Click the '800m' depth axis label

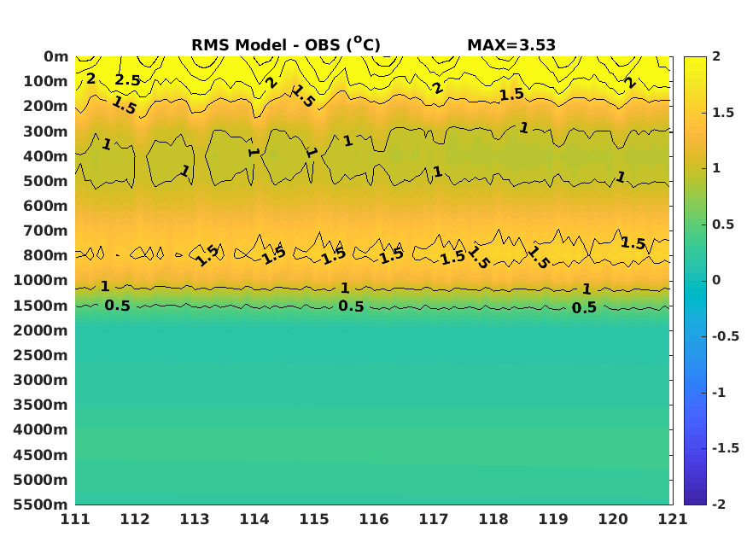[x=46, y=256]
